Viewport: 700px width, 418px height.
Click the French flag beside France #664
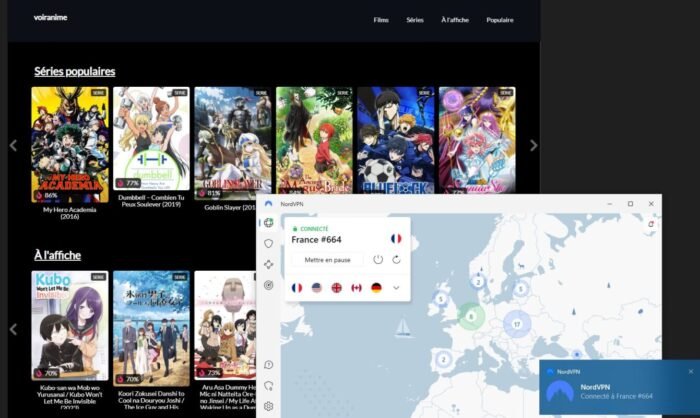click(396, 238)
